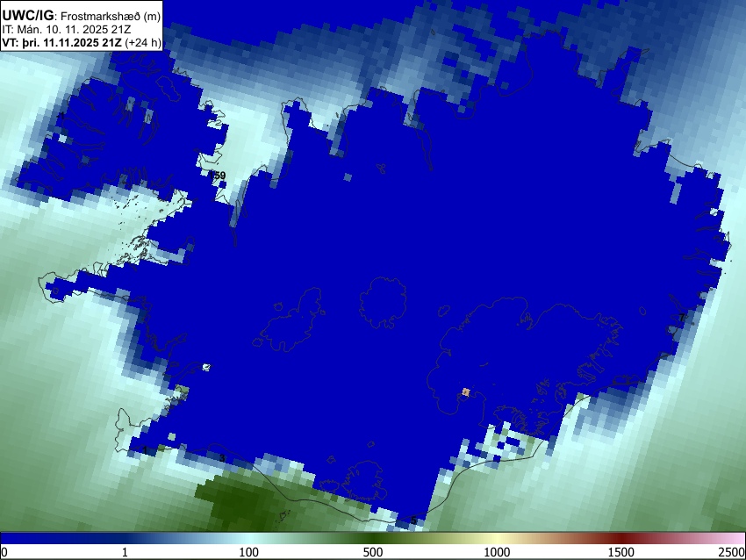Click the "1" label on the color scale
The width and height of the screenshot is (746, 560).
pyautogui.click(x=125, y=552)
